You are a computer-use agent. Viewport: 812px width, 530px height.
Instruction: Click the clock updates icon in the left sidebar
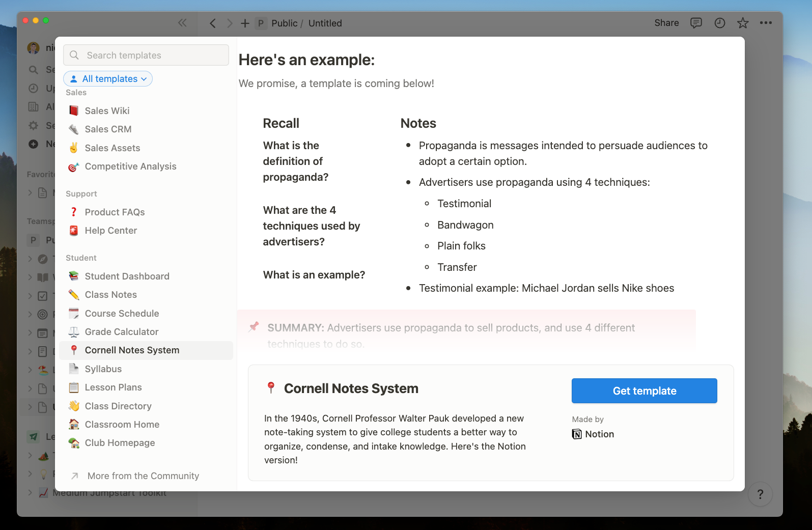click(x=34, y=88)
